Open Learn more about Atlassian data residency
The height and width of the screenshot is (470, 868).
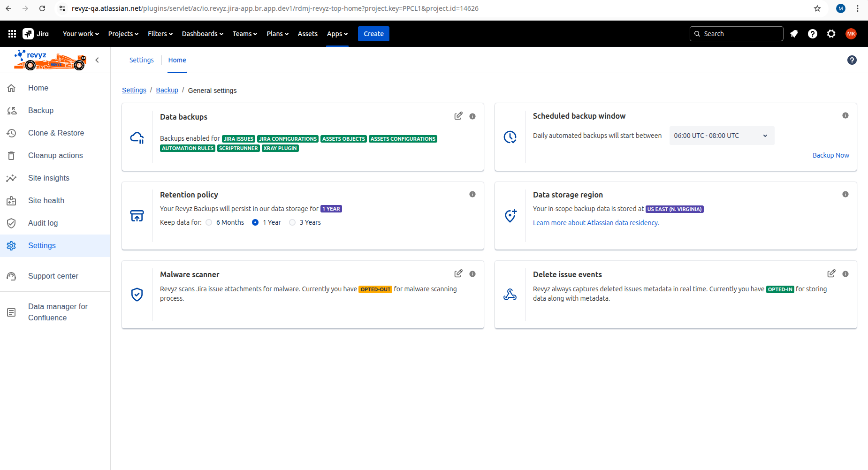coord(596,223)
